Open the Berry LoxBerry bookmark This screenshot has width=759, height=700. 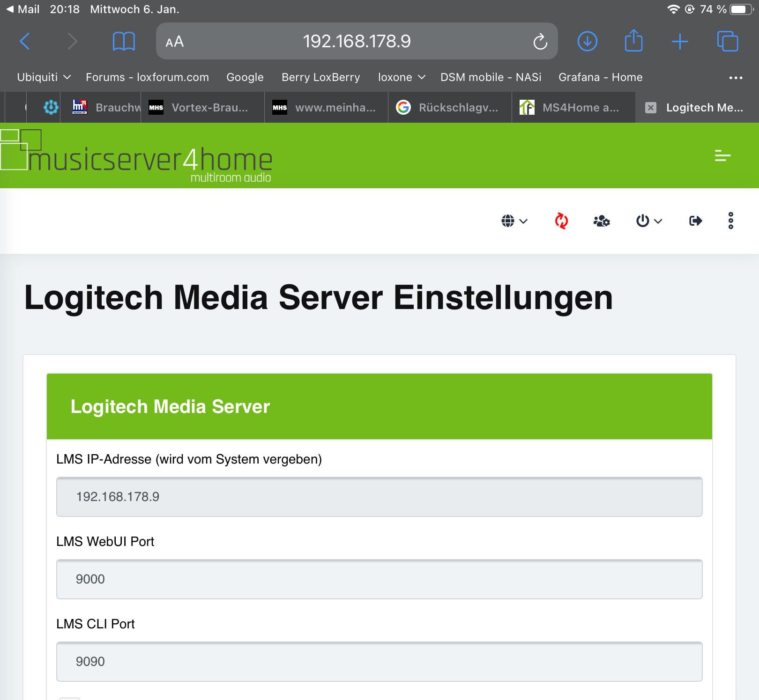click(x=321, y=77)
